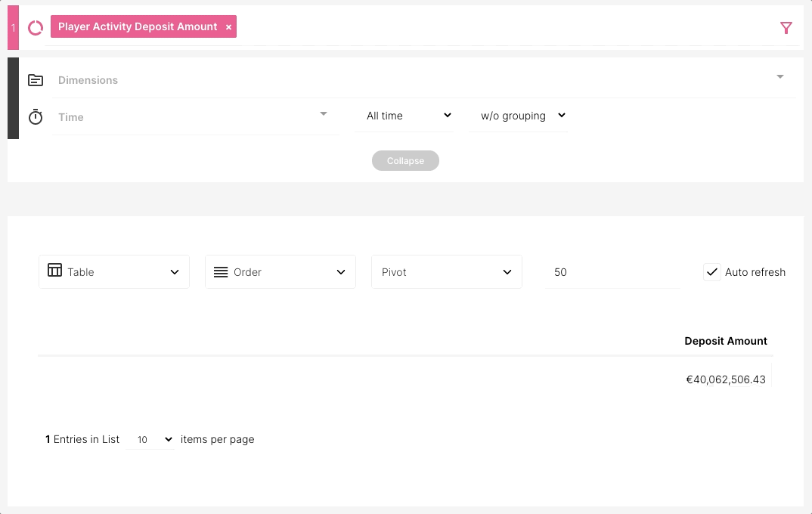Click the Table grid icon
Screen dimensions: 812x514
point(55,270)
